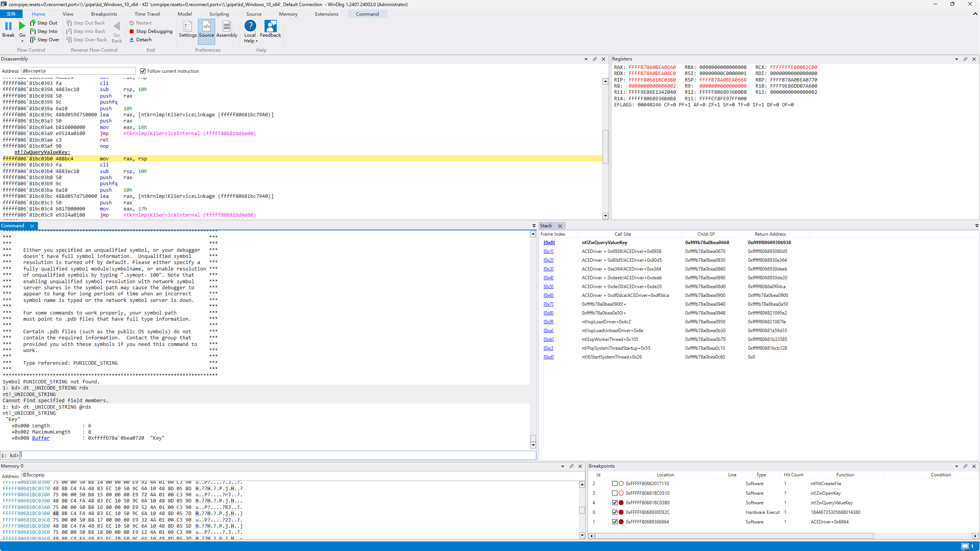Pin the Memory 0 panel
The width and height of the screenshot is (980, 551).
[571, 466]
